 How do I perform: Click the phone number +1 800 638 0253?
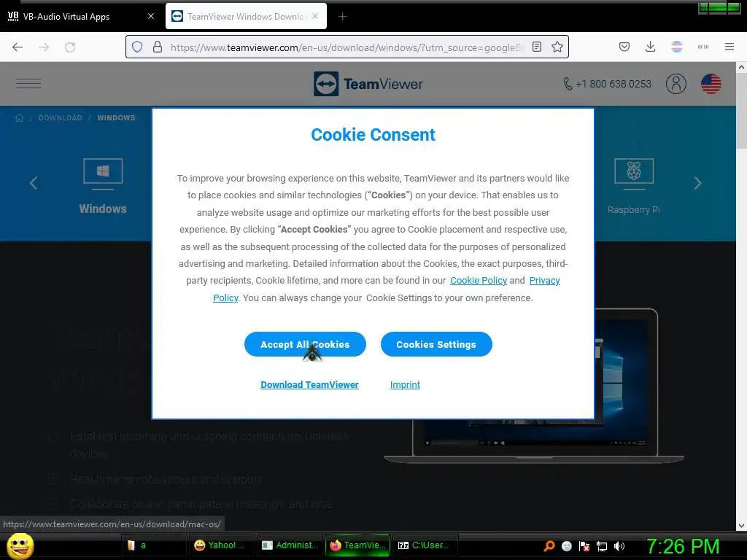pyautogui.click(x=608, y=84)
